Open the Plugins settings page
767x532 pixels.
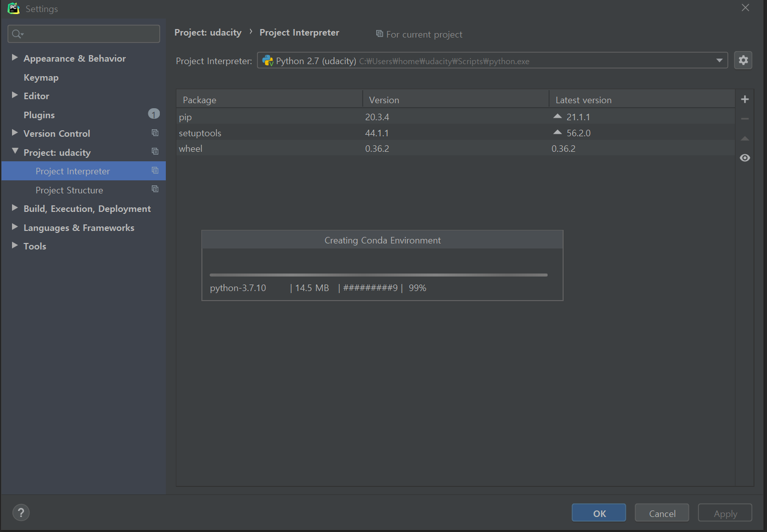tap(39, 115)
